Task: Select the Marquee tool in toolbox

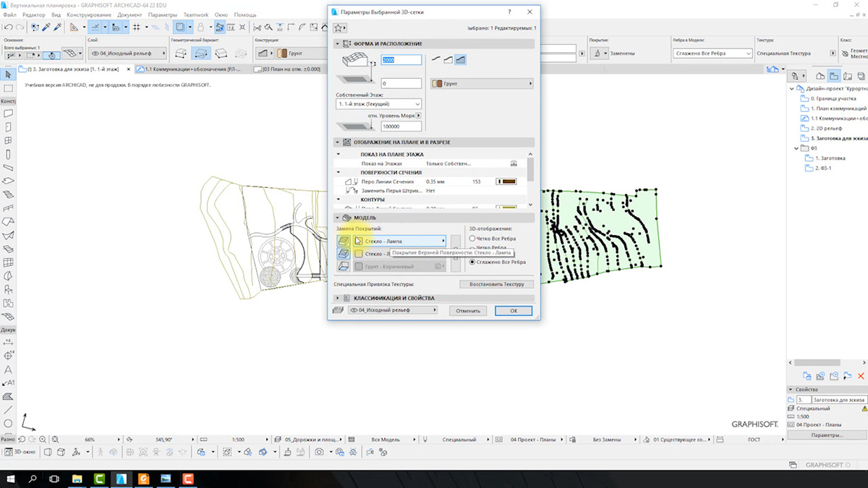Action: tap(8, 88)
